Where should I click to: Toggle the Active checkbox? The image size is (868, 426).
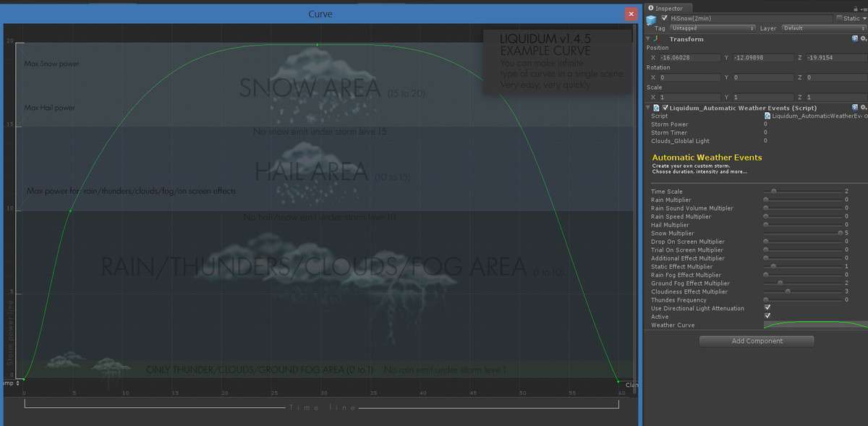pos(767,315)
